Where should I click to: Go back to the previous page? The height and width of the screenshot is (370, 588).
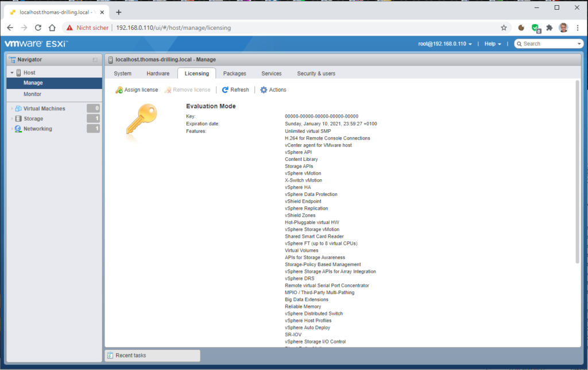point(10,28)
